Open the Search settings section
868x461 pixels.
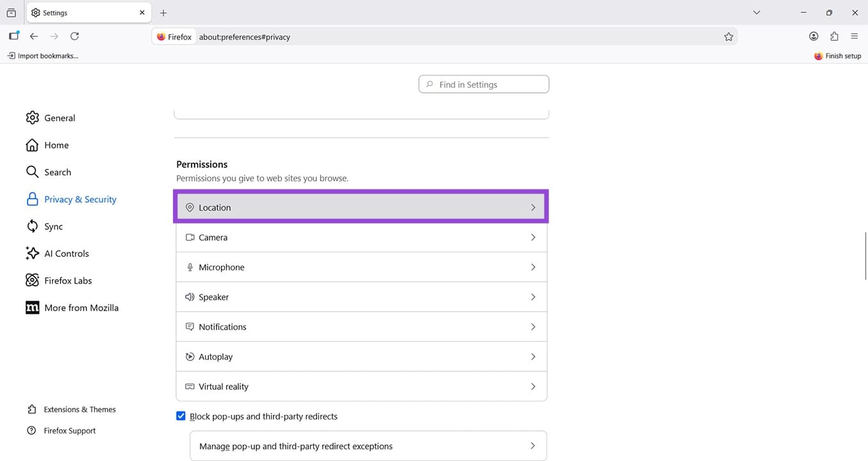[58, 172]
